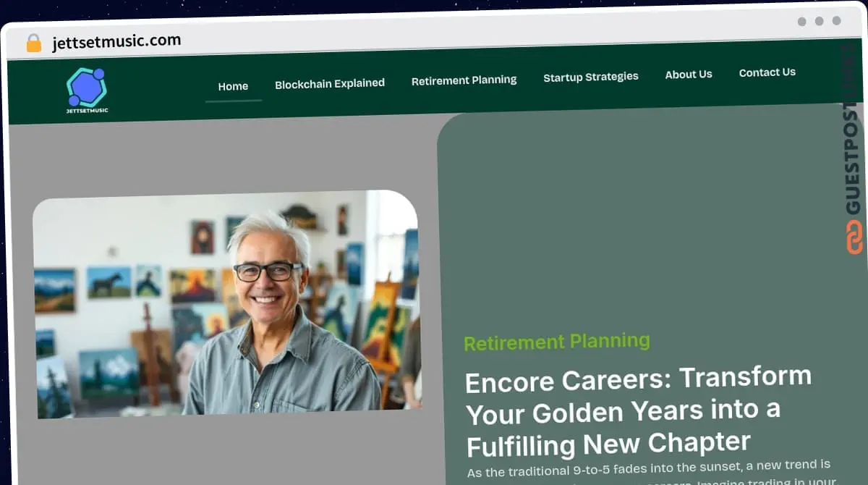
Task: Click the jettsetmusic.com address bar URL
Action: click(116, 42)
